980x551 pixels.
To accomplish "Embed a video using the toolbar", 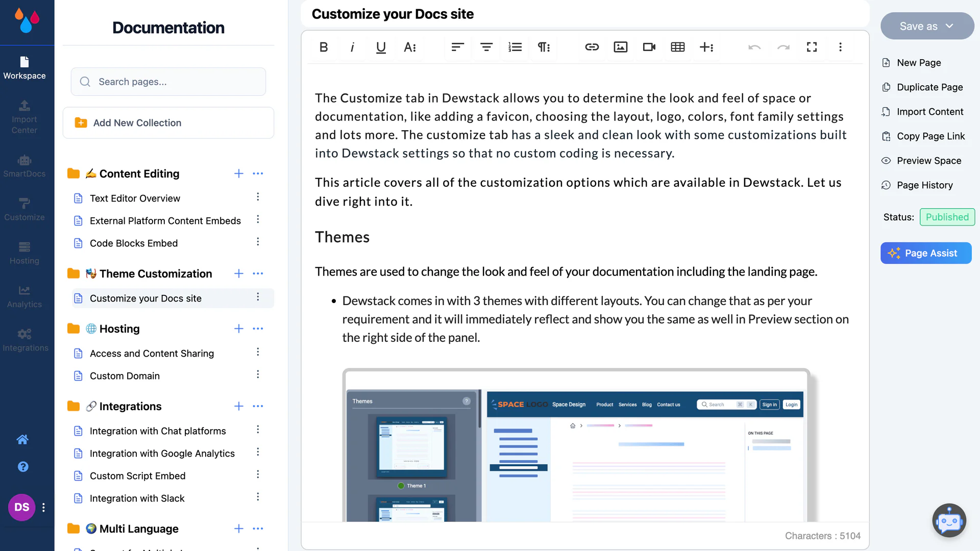I will tap(649, 47).
